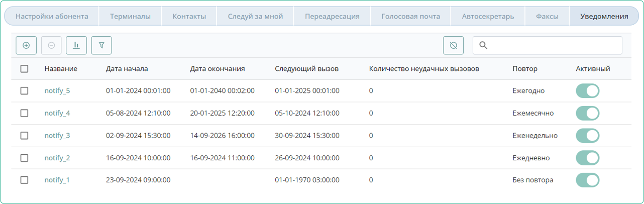Screen dimensions: 644x204
Task: Select the checkbox for notify_4 row
Action: pos(24,113)
